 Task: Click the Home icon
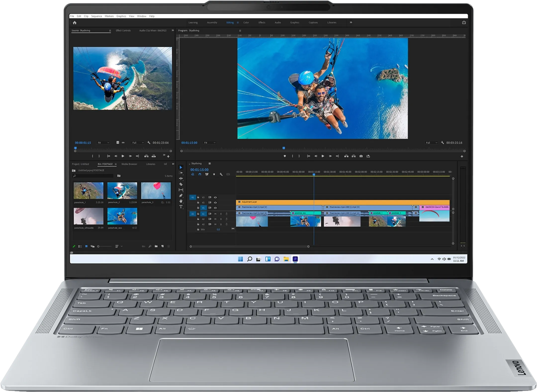pyautogui.click(x=75, y=23)
